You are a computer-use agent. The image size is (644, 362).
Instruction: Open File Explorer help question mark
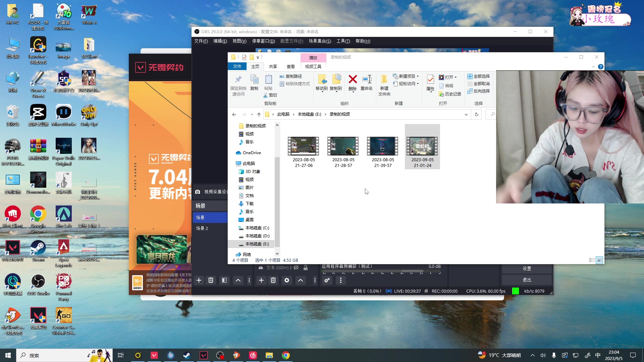601,67
